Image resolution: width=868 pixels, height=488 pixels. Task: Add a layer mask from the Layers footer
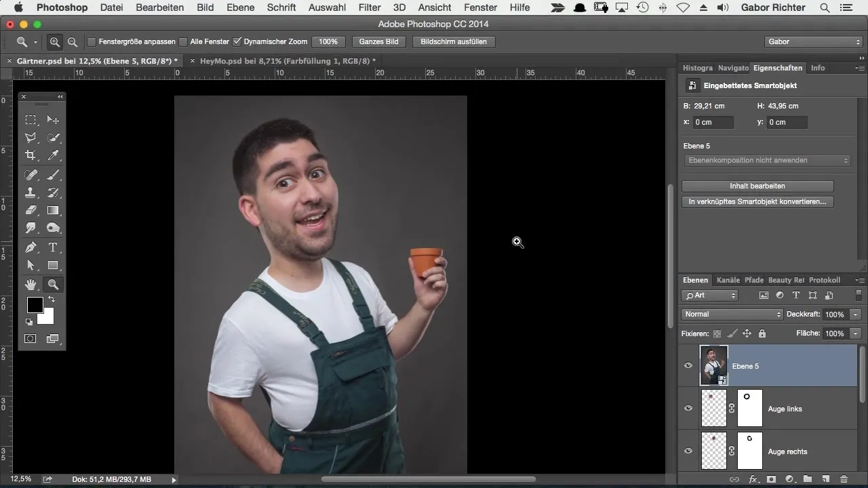(x=771, y=479)
